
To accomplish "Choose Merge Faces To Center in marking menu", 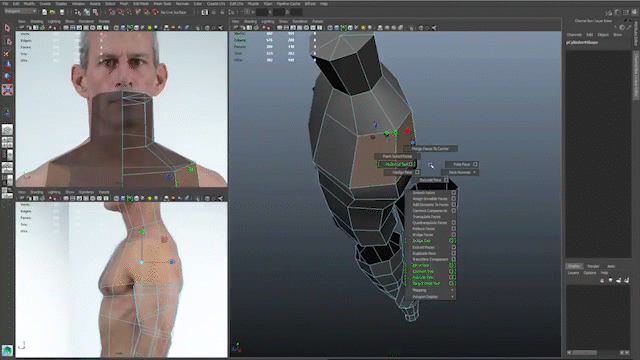I will point(430,149).
